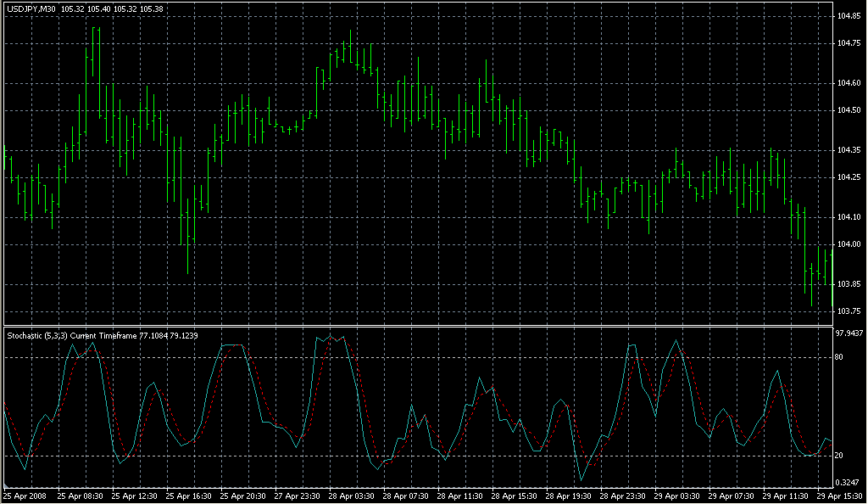Click the 104.85 price axis label
The image size is (868, 504).
click(x=849, y=16)
